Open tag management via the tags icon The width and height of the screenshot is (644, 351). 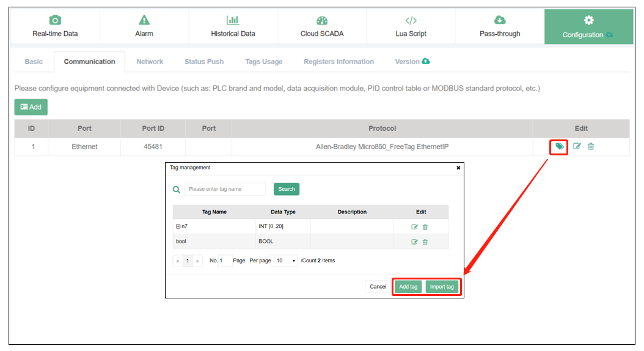click(x=559, y=146)
